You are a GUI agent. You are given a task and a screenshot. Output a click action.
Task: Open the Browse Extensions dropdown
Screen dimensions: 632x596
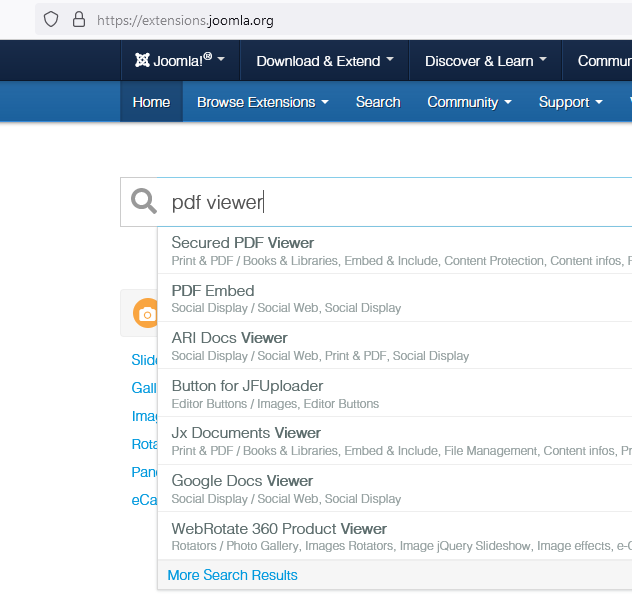262,102
